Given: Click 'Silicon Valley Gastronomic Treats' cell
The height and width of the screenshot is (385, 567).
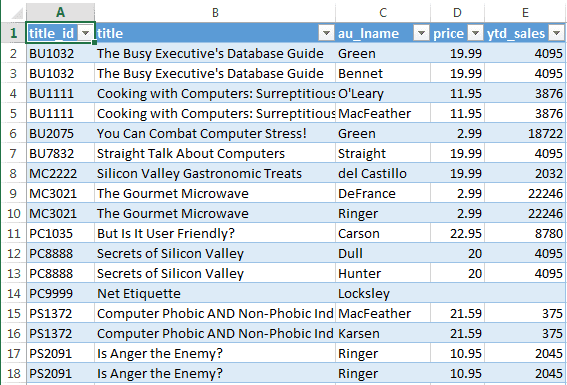Looking at the screenshot, I should (x=215, y=174).
